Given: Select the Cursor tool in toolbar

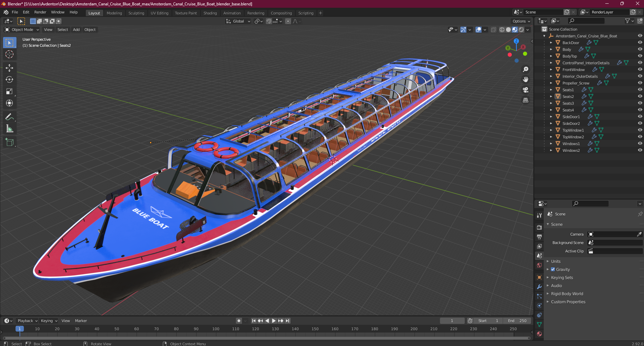Looking at the screenshot, I should click(x=9, y=54).
